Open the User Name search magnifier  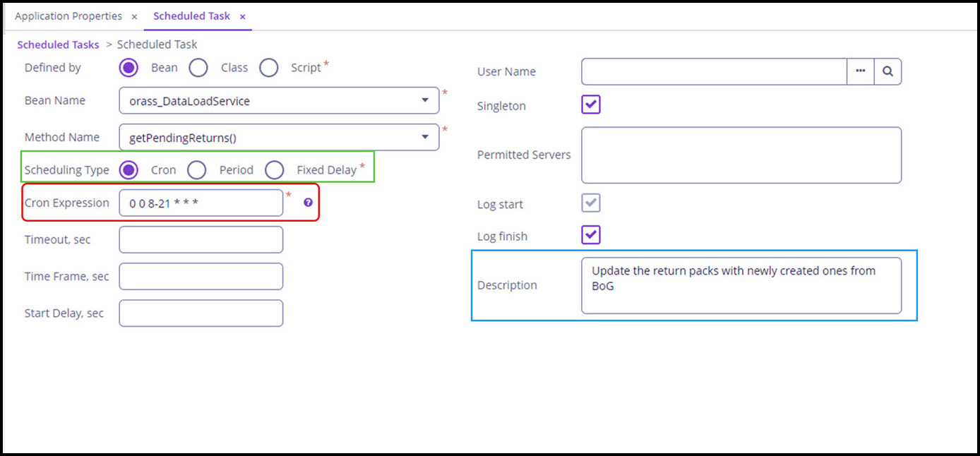point(888,71)
